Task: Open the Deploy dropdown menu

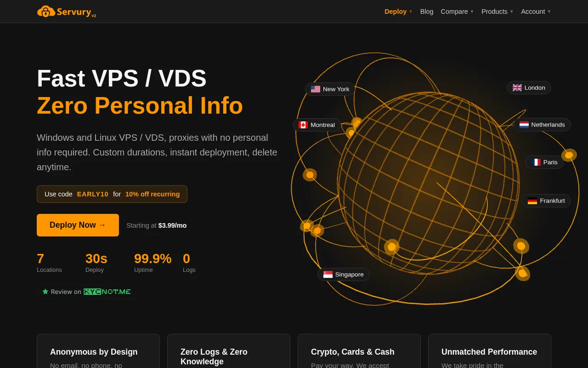Action: pyautogui.click(x=398, y=11)
